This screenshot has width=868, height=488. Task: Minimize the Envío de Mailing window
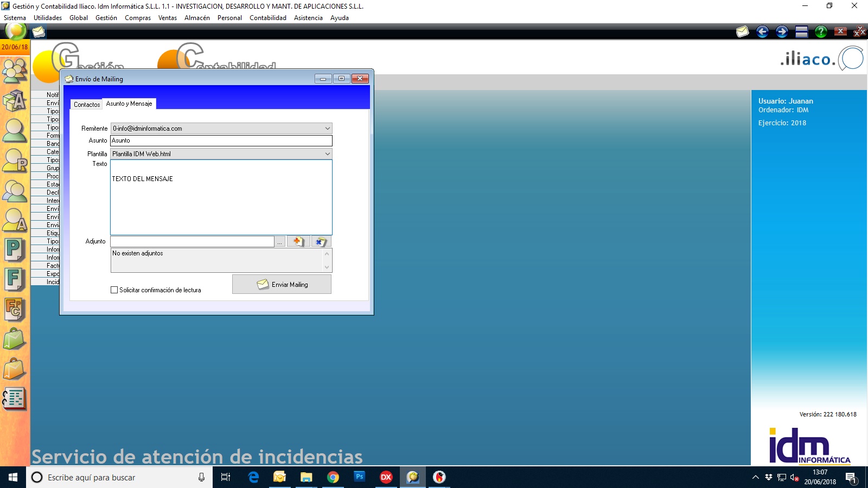click(x=323, y=79)
